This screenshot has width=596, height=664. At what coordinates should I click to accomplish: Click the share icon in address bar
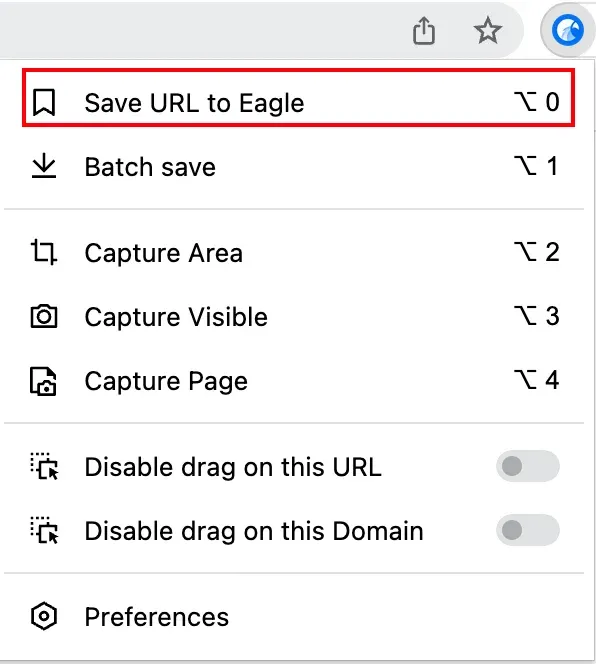click(x=424, y=30)
